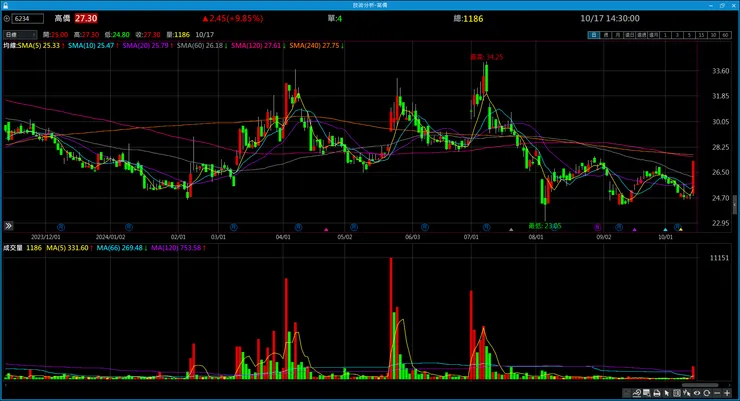Click the 月 circle marker right of 05/02

coord(353,227)
